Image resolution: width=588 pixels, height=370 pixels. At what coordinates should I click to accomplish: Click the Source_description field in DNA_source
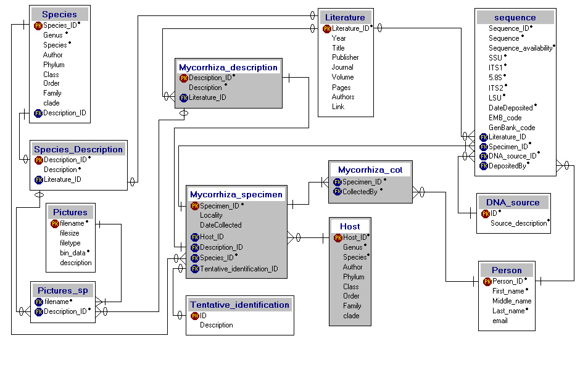519,223
